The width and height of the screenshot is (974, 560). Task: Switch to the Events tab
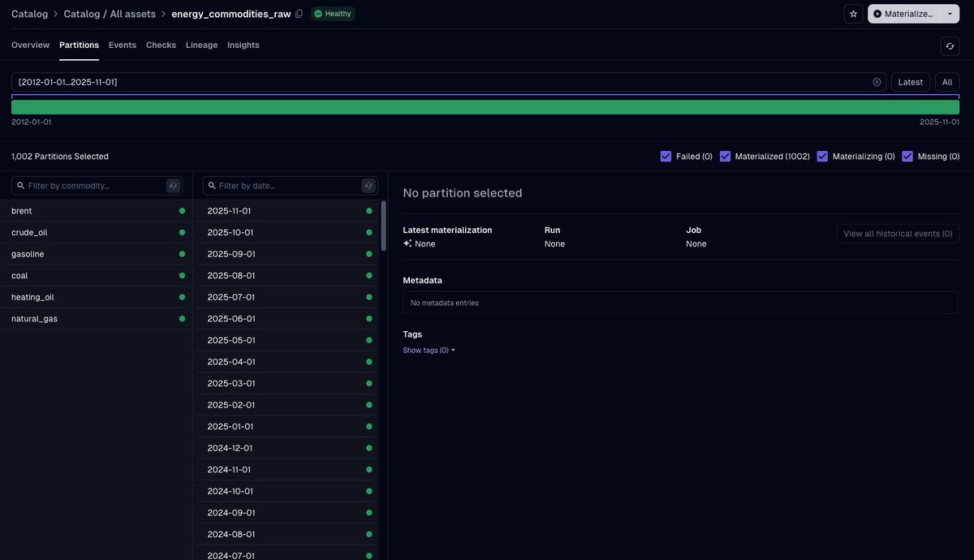(x=123, y=45)
